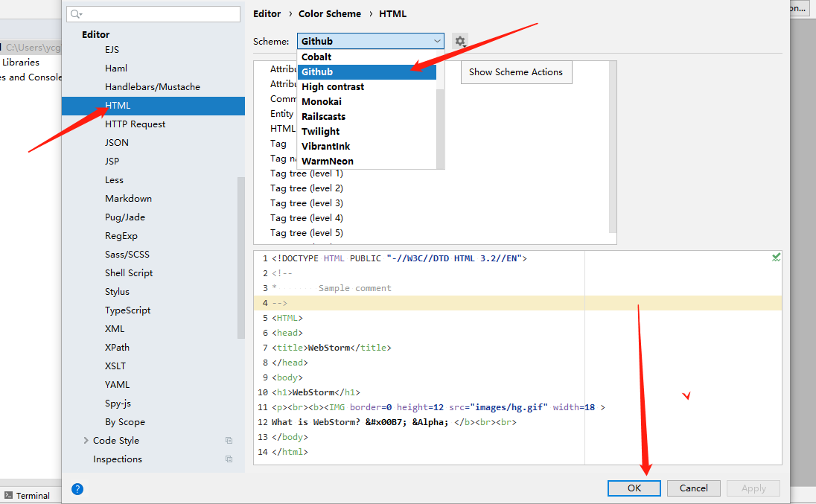Focus the settings search field
This screenshot has height=504, width=816.
coord(153,14)
